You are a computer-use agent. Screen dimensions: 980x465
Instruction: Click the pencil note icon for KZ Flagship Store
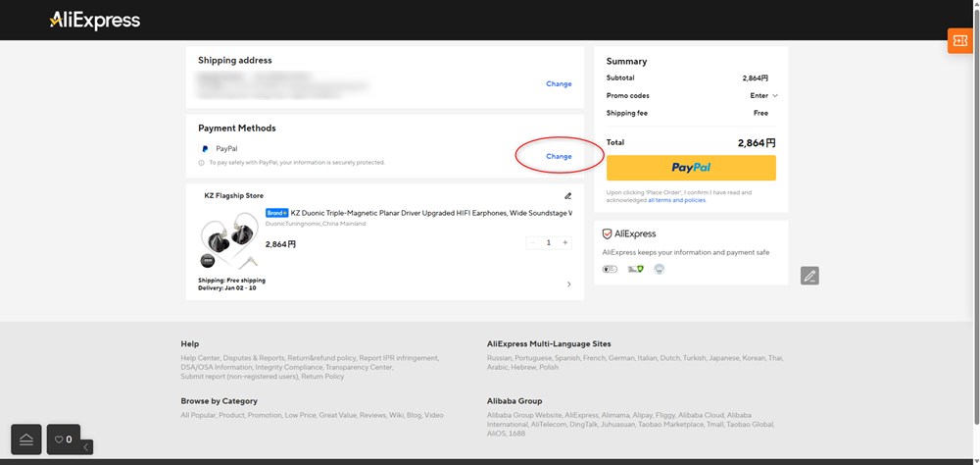567,196
